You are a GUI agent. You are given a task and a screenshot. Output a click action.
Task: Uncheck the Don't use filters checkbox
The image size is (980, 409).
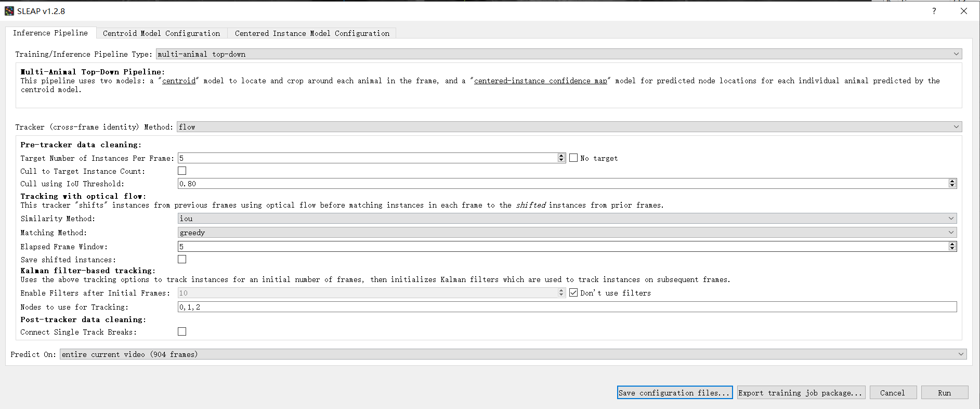(x=573, y=292)
